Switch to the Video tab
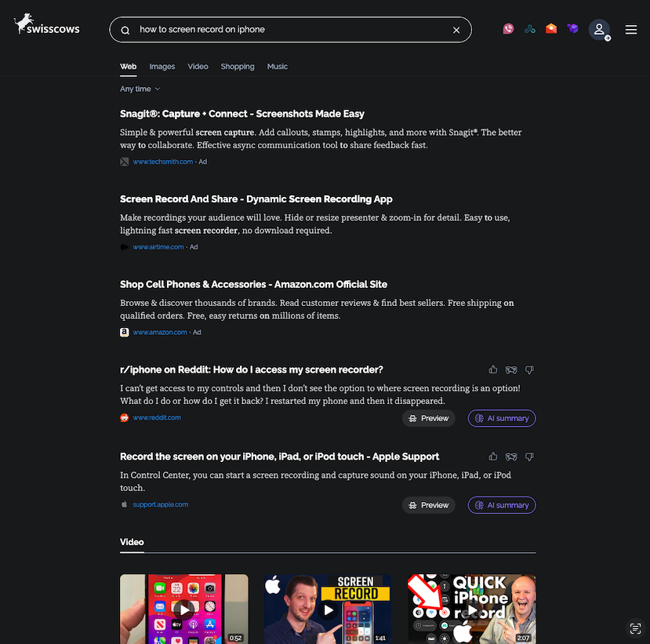The image size is (650, 644). click(198, 67)
